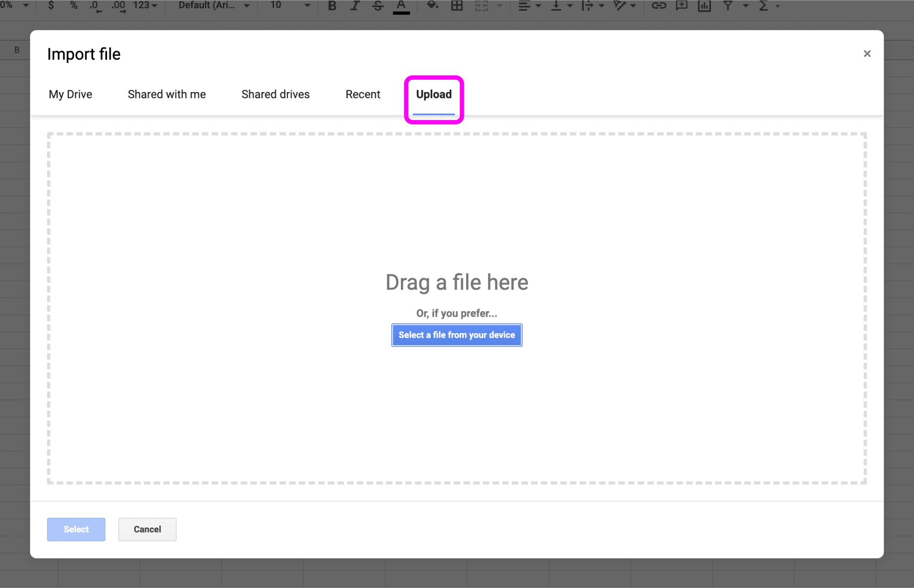Click the cell borders icon
Viewport: 914px width, 588px height.
tap(457, 6)
